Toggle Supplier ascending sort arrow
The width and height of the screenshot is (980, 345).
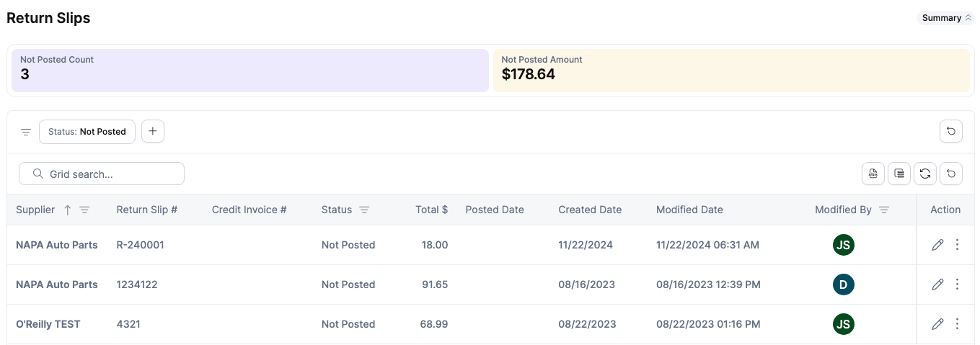(68, 210)
